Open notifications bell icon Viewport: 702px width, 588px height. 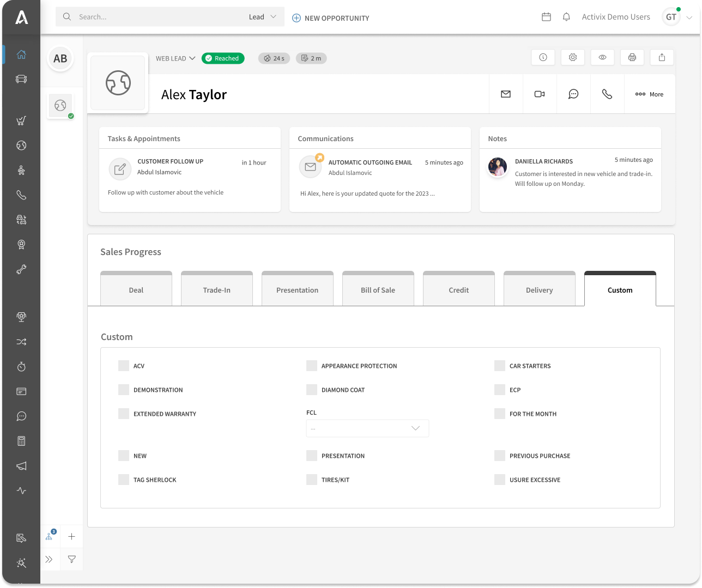tap(566, 17)
